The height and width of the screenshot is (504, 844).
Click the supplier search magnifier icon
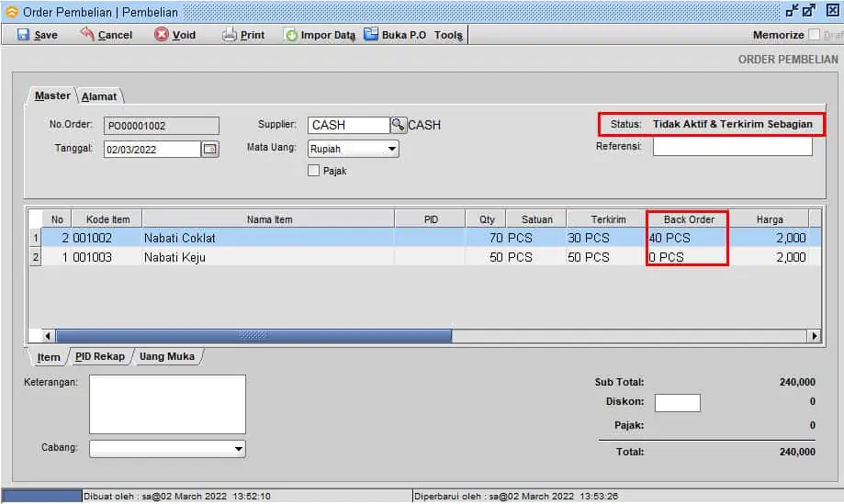[398, 125]
